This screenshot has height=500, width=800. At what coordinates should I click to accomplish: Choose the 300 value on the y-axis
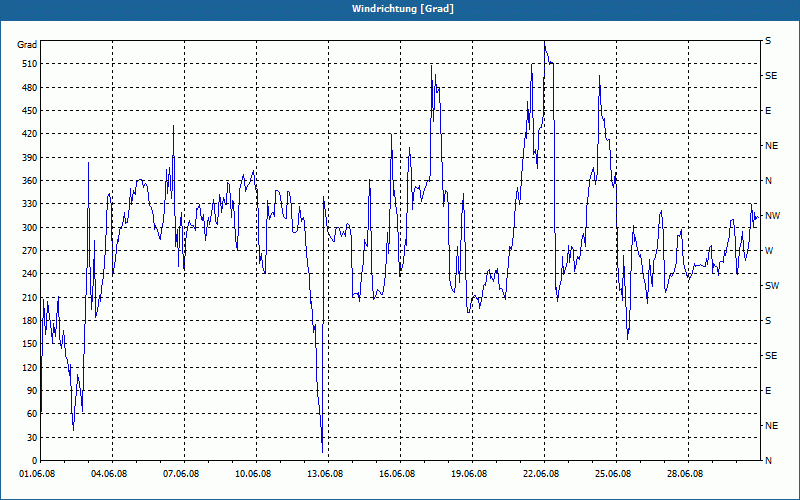[x=30, y=228]
